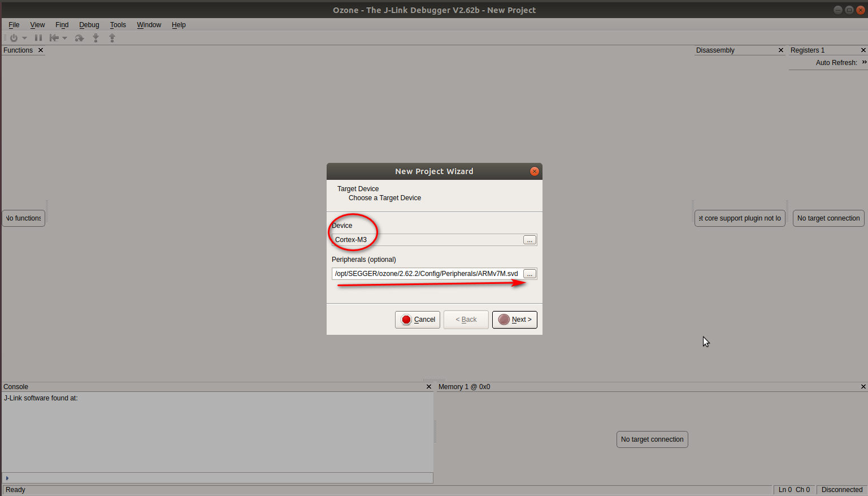Click the power icon to start debugging

pyautogui.click(x=14, y=38)
